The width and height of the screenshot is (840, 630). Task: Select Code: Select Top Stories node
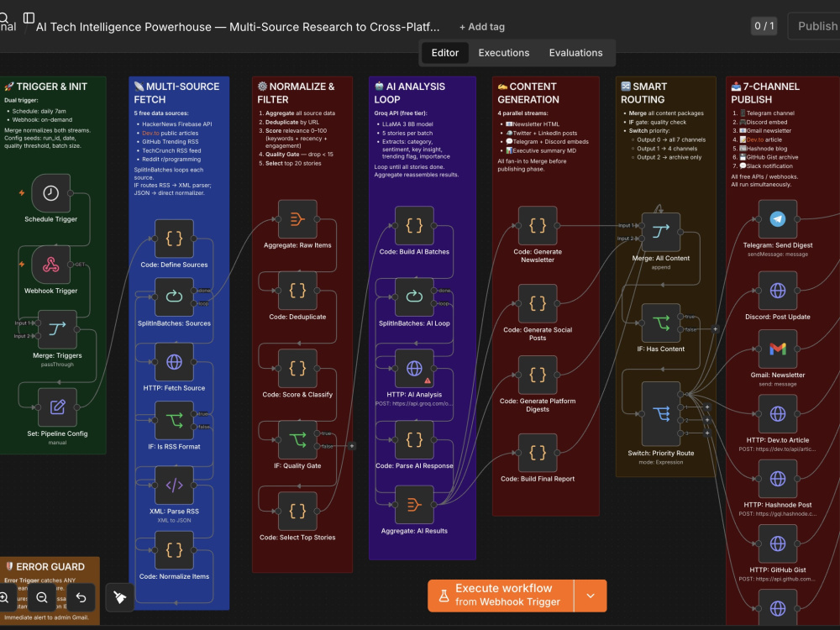tap(297, 511)
